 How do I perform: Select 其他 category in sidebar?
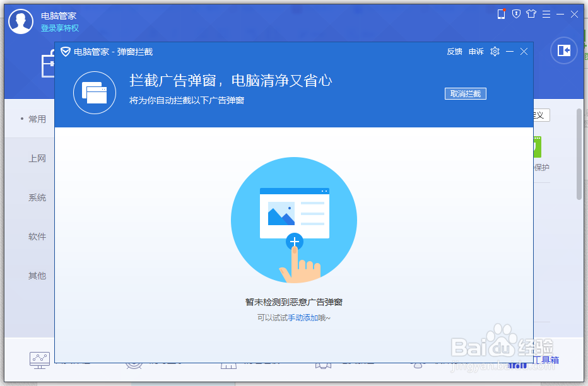point(37,276)
